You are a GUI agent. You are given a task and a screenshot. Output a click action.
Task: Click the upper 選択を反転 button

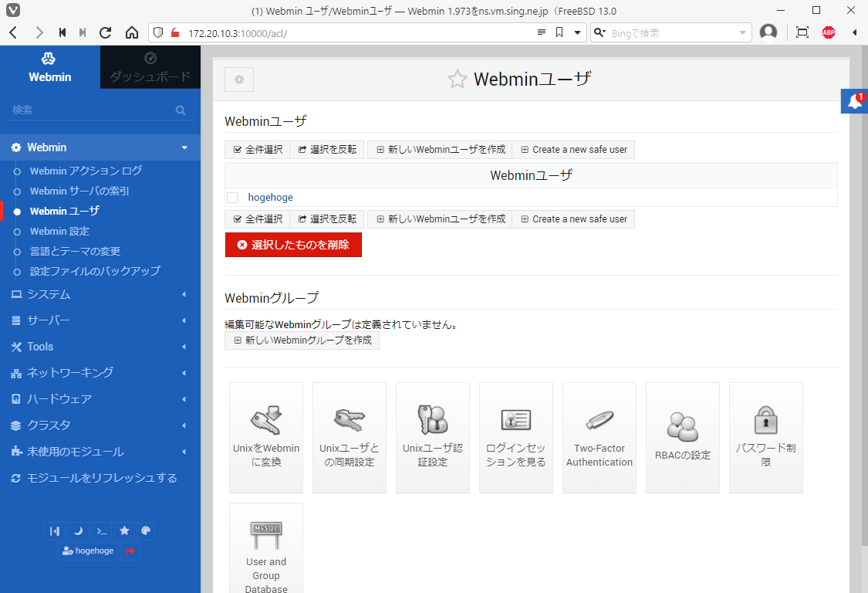326,150
